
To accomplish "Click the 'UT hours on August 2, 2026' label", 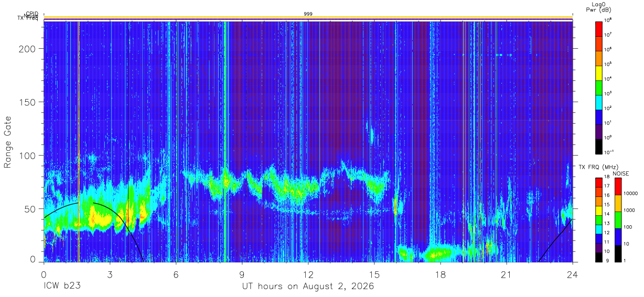I will point(308,287).
